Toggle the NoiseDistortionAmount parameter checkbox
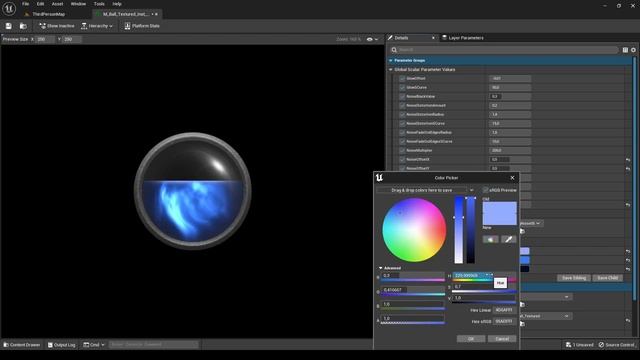 402,105
